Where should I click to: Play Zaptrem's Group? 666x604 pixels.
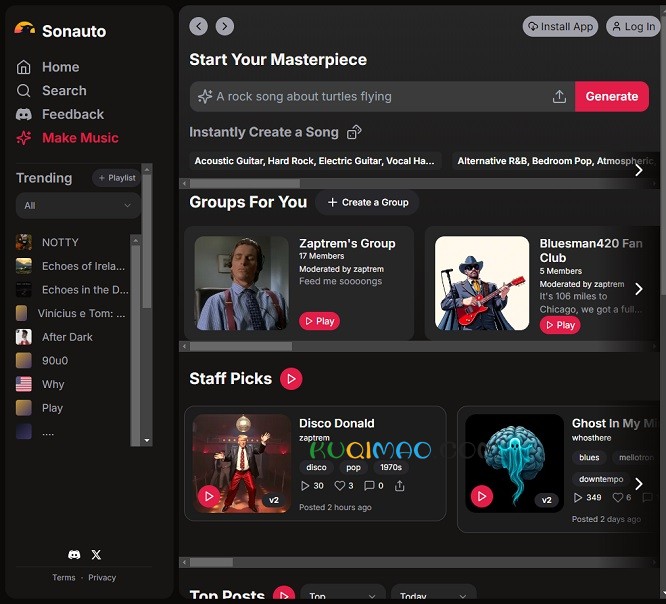coord(319,321)
